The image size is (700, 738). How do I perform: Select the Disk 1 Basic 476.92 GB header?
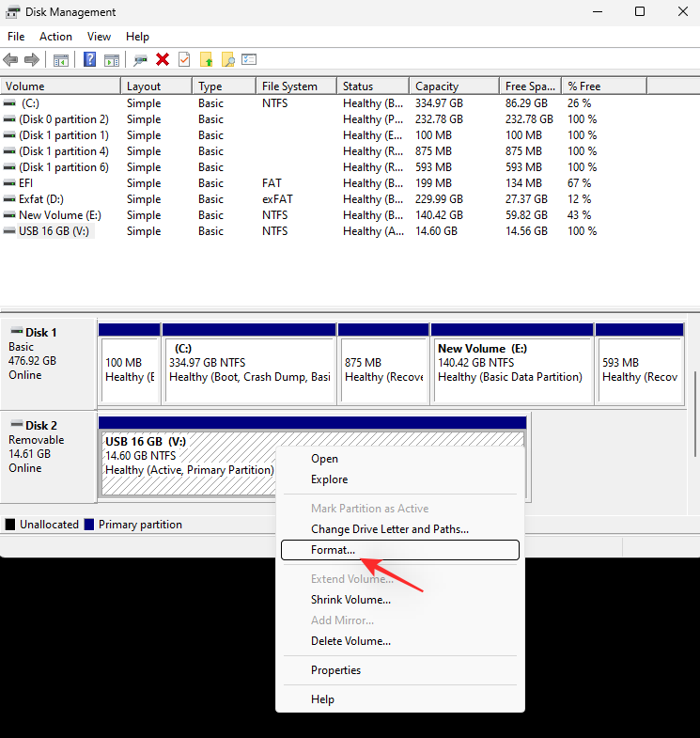(49, 364)
